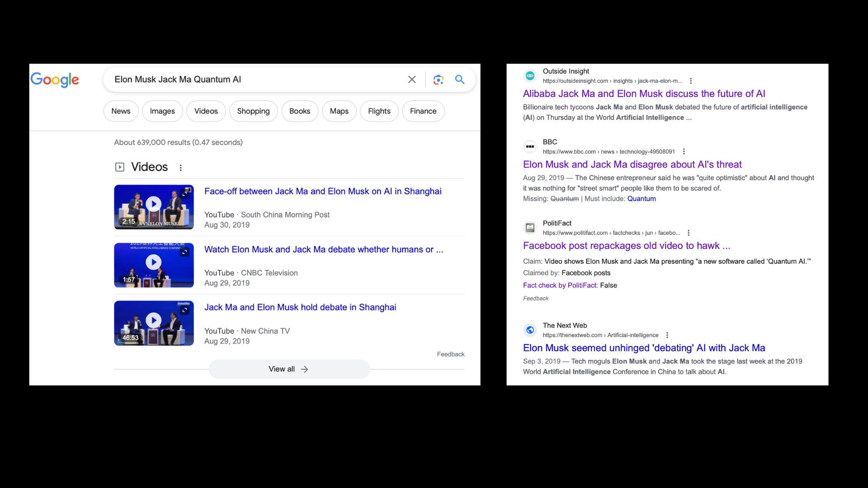Screen dimensions: 868x488
Task: Select the Finance filter tab
Action: 423,111
